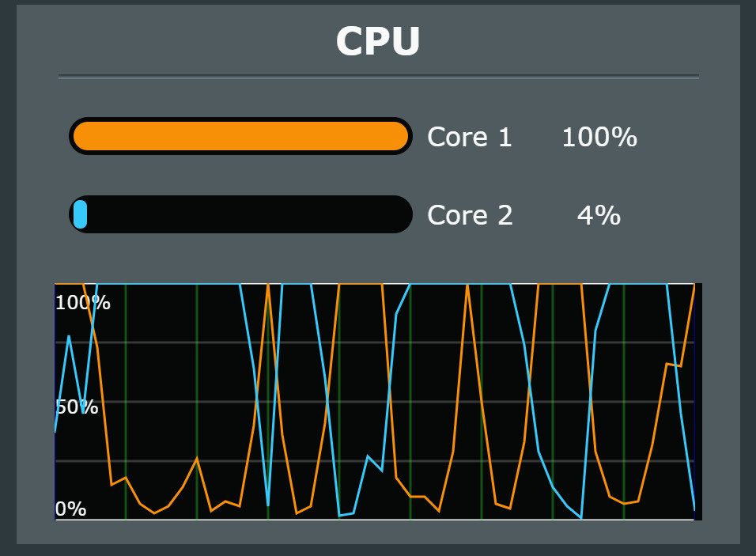Click the blue Core 2 usage indicator
This screenshot has width=756, height=556.
[x=79, y=214]
